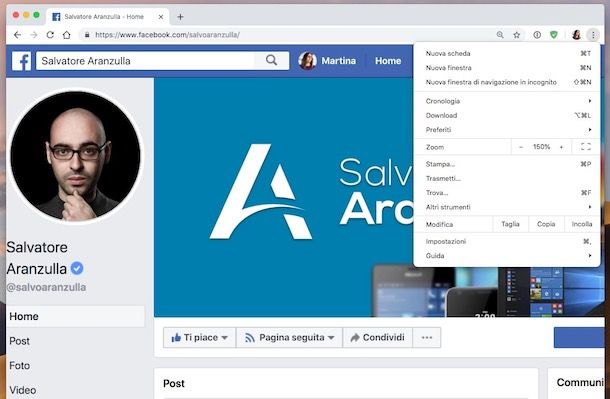Bookmark the page with the star icon
Image resolution: width=610 pixels, height=399 pixels.
click(x=517, y=35)
